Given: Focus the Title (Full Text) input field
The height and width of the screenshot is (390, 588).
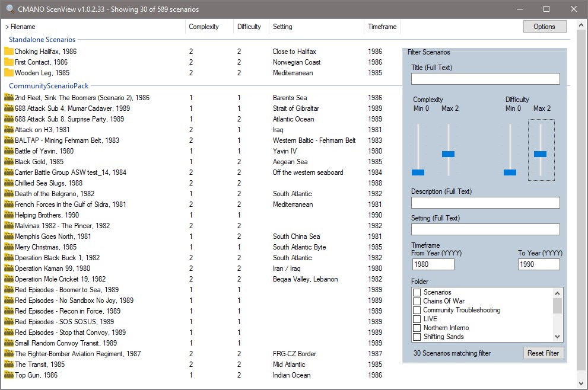Looking at the screenshot, I should (485, 79).
